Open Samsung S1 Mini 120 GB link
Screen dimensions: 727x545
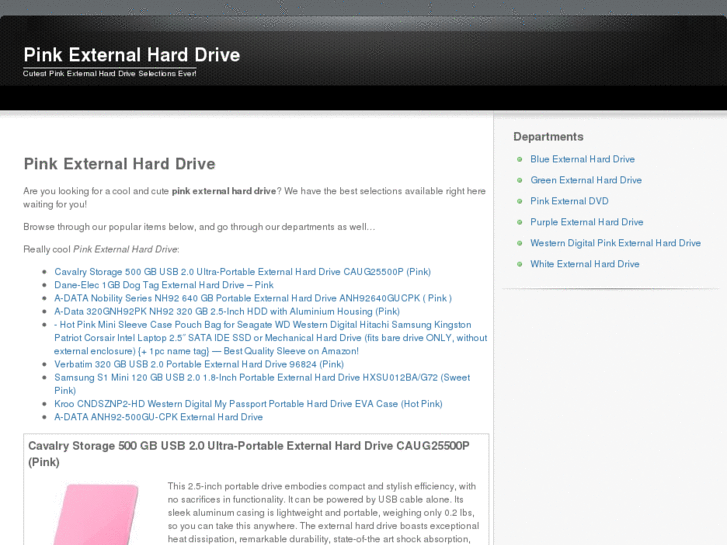(x=262, y=384)
